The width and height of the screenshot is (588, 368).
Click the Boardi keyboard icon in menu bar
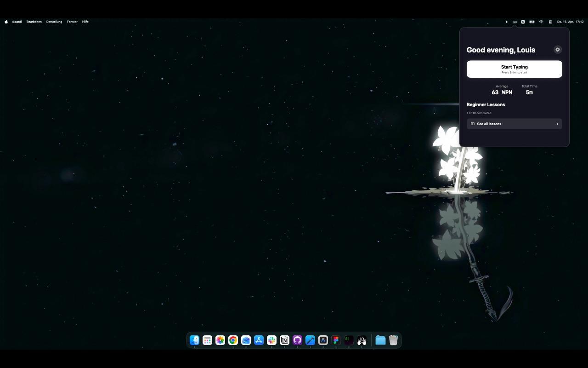click(x=514, y=22)
